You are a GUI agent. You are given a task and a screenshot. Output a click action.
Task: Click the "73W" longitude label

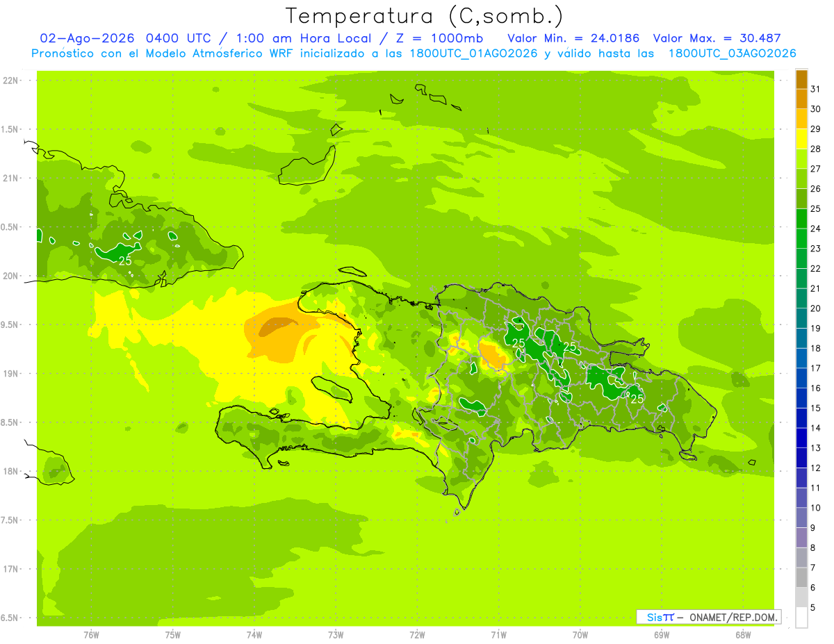point(336,635)
